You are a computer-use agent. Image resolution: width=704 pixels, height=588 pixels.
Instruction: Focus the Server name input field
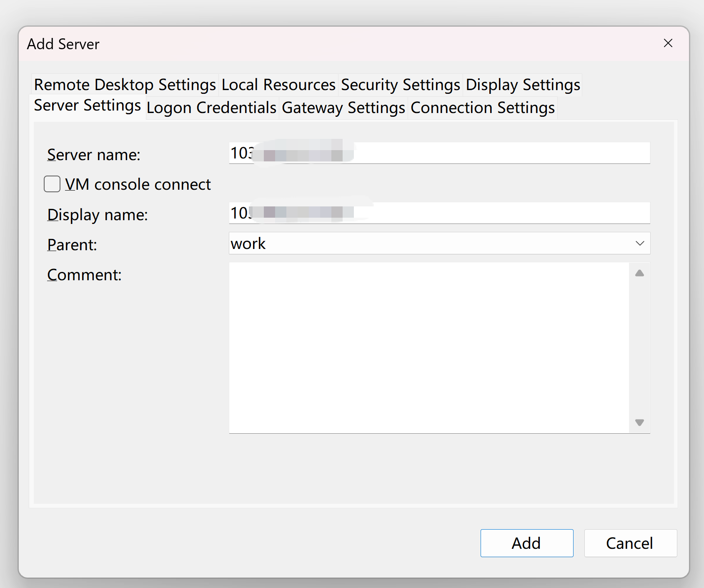[x=439, y=153]
